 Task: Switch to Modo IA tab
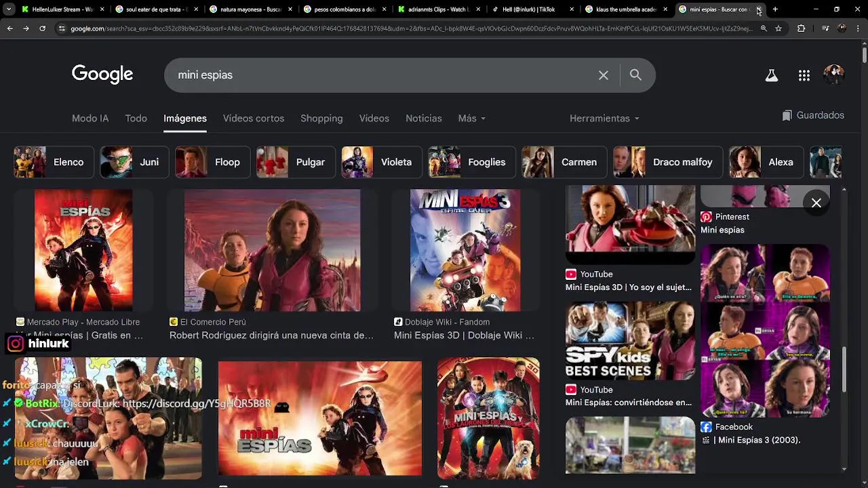(90, 118)
